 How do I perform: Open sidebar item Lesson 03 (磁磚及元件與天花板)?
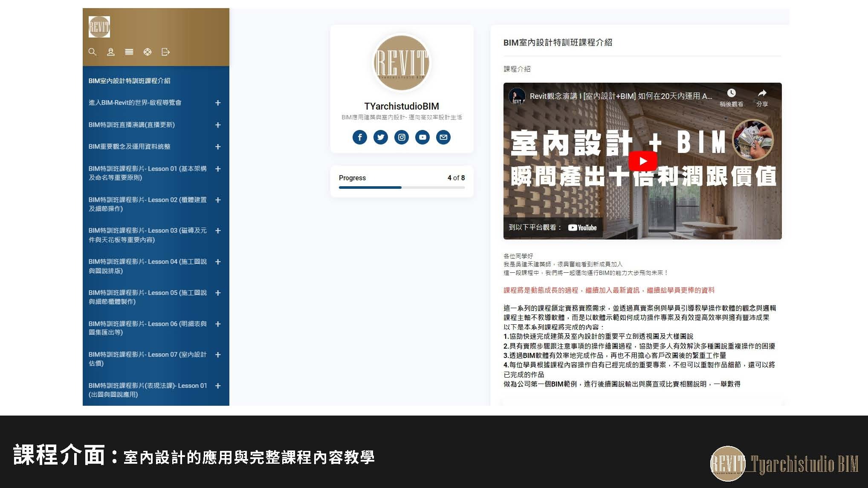[x=148, y=235]
